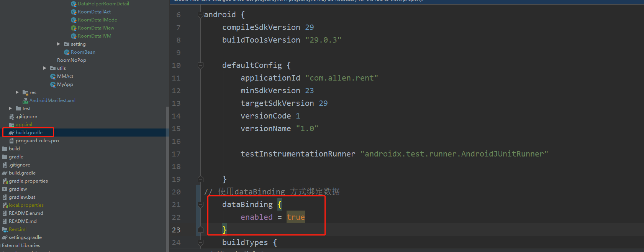Click the test folder icon
This screenshot has width=644, height=252.
pyautogui.click(x=18, y=109)
